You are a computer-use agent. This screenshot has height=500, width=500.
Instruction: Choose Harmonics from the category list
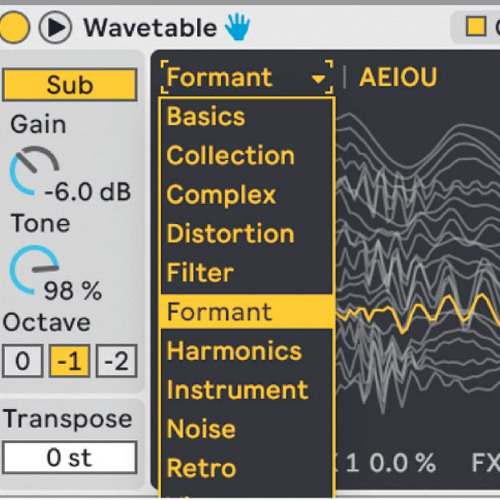coord(247,351)
